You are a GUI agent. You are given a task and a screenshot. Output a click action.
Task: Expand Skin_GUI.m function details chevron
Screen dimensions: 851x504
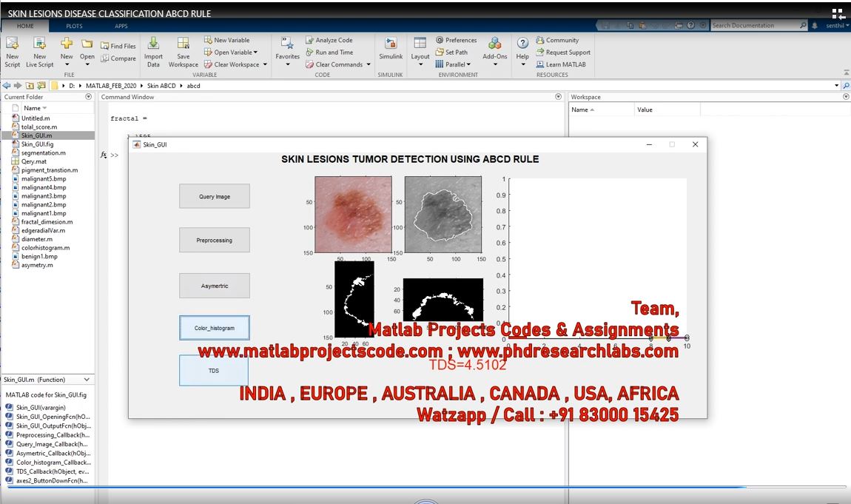[87, 379]
